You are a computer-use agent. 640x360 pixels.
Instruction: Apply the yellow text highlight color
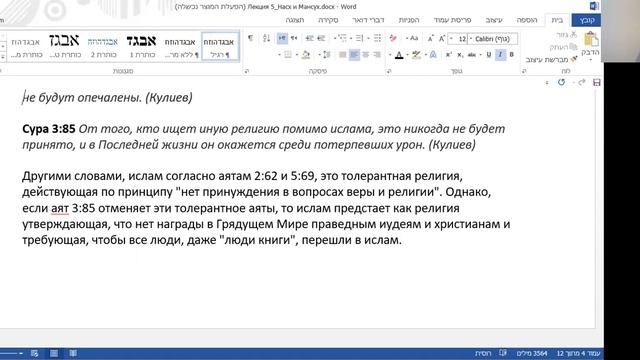tap(416, 55)
